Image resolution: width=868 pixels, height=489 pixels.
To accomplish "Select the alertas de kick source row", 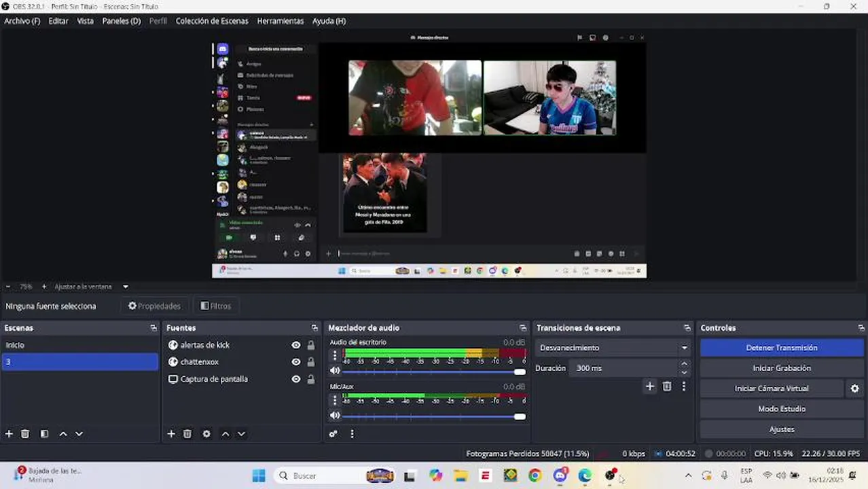I will 241,345.
